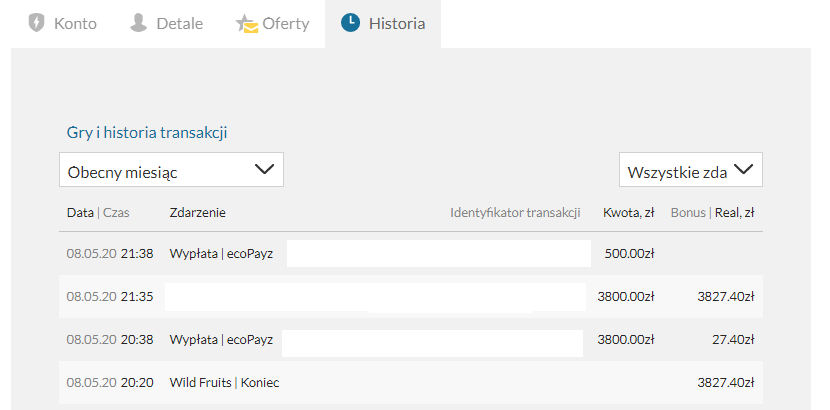Open the Obecny miesiąc period dropdown

click(x=172, y=170)
